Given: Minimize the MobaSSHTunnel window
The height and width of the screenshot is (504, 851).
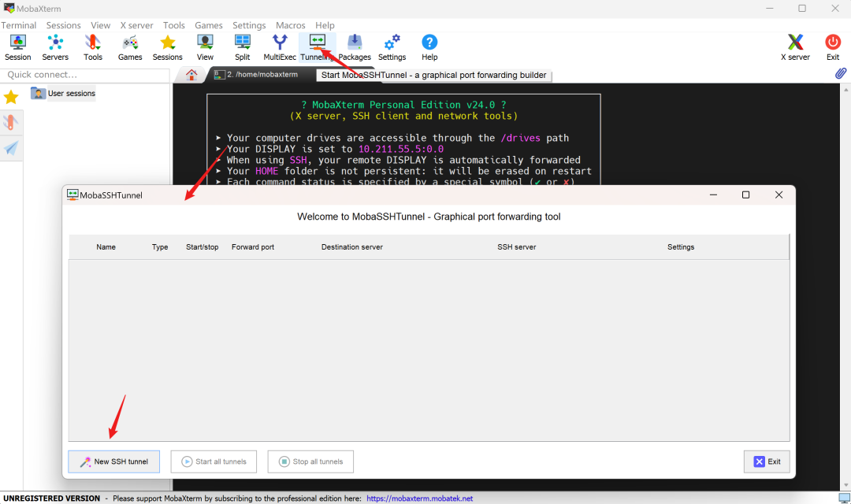Looking at the screenshot, I should point(713,195).
